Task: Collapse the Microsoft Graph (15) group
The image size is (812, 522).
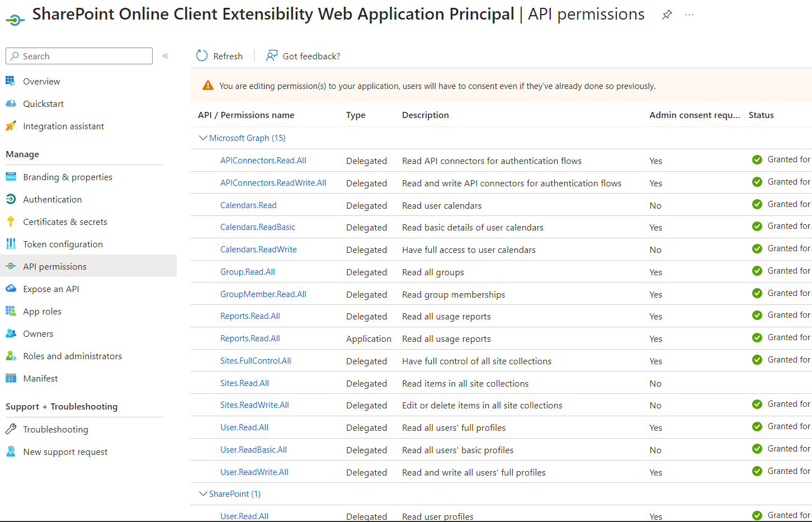Action: [x=203, y=138]
